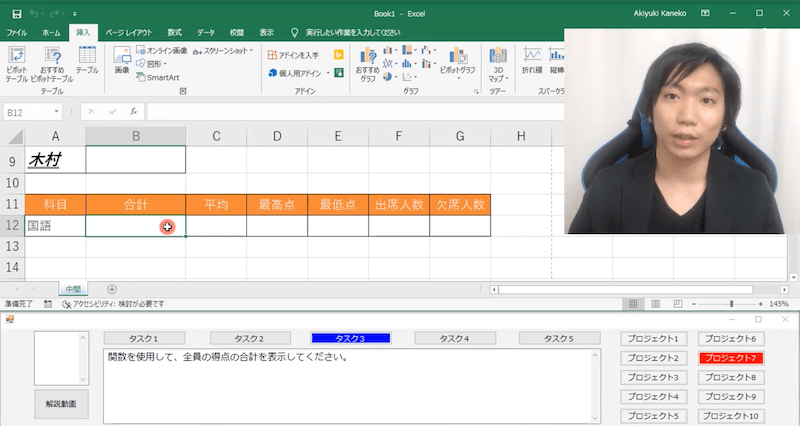Click the Bing Maps add-in icon
The width and height of the screenshot is (800, 426).
pos(338,55)
